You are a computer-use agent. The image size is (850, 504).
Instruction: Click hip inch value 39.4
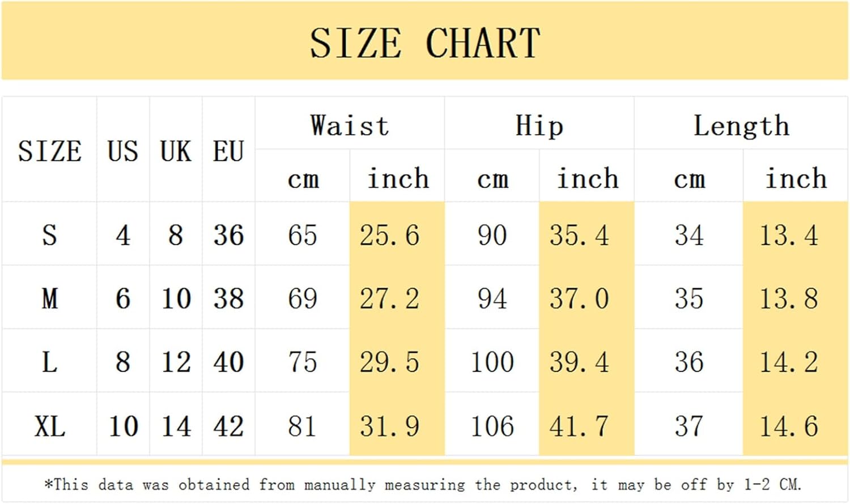pos(579,362)
